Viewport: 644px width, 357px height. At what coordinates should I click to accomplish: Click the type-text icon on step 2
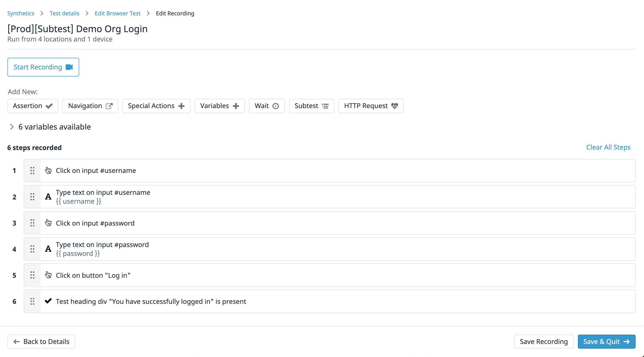coord(48,197)
